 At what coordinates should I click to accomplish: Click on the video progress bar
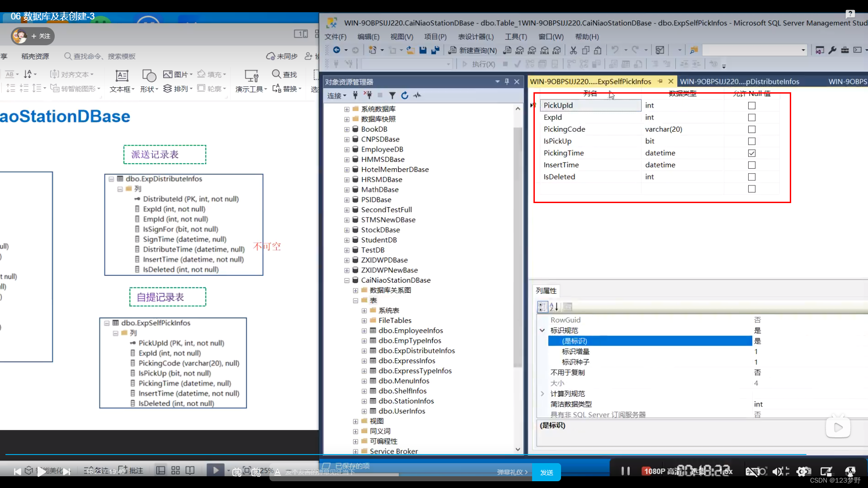click(x=434, y=454)
